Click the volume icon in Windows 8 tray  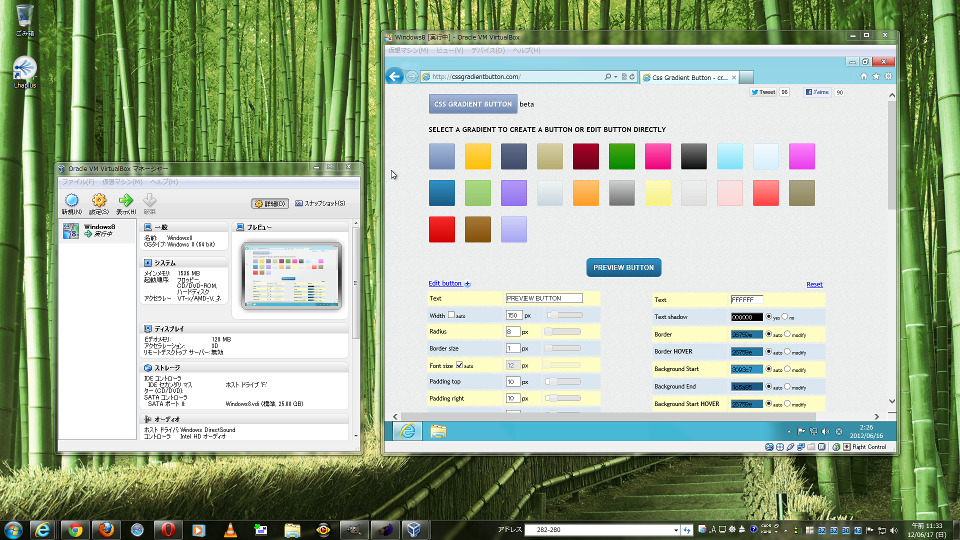click(825, 432)
